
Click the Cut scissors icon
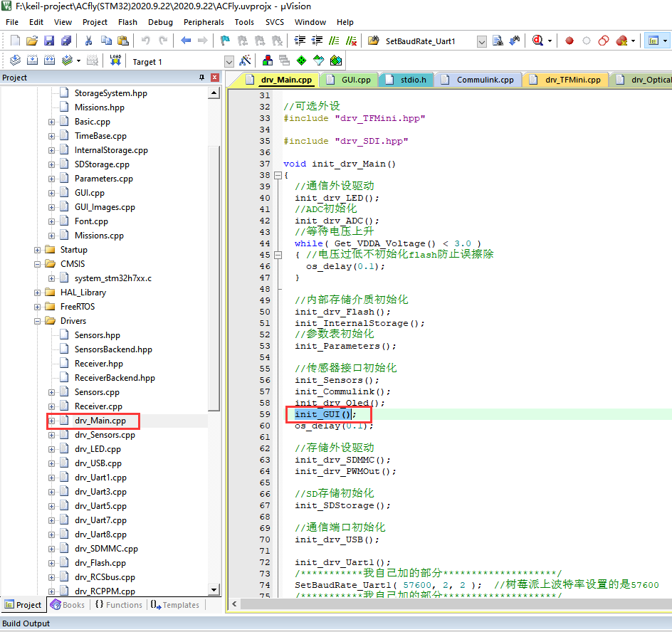(x=90, y=41)
